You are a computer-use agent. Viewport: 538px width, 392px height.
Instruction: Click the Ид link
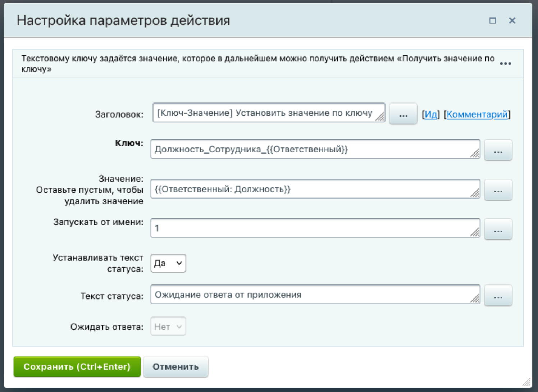pos(430,114)
